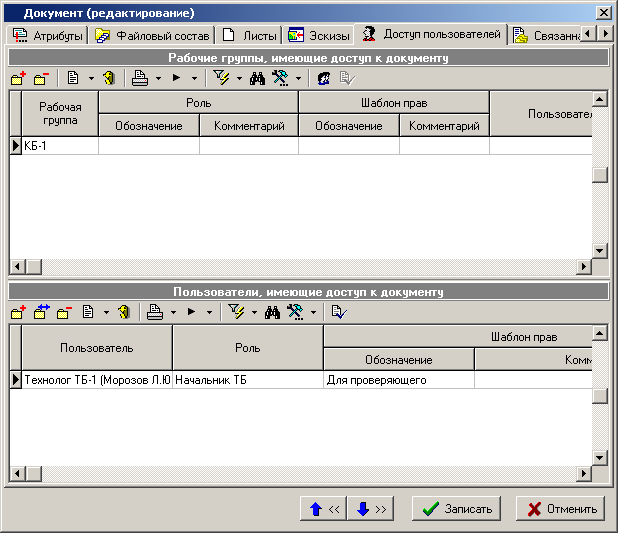Image resolution: width=618 pixels, height=533 pixels.
Task: Click checkmark document icon in users toolbar
Action: click(337, 312)
